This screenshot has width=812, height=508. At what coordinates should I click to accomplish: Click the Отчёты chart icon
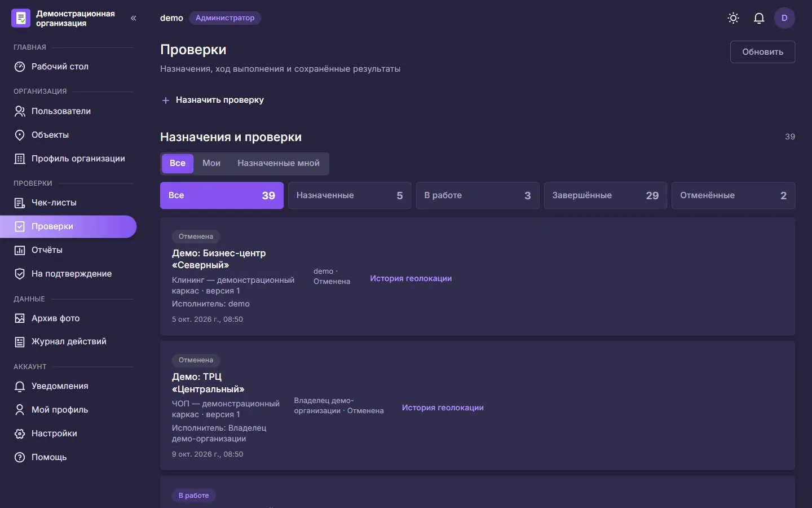(20, 250)
